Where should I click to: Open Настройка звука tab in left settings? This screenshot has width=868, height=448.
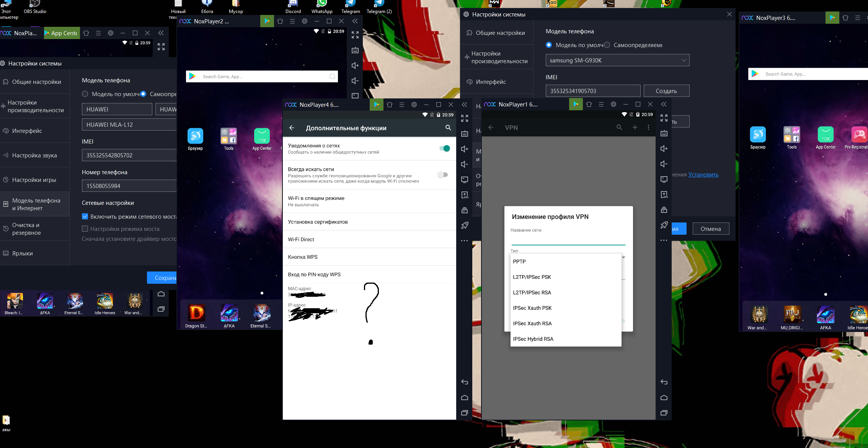coord(34,155)
